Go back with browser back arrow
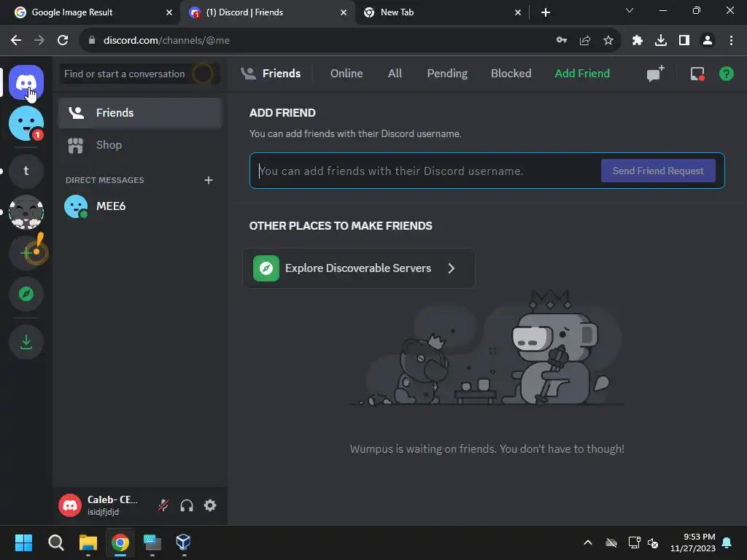This screenshot has height=560, width=747. (16, 41)
